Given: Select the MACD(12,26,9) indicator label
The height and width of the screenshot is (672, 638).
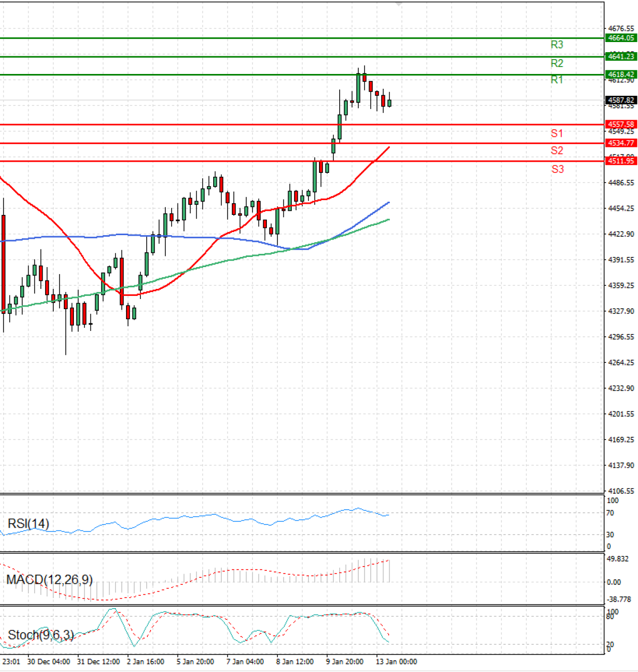Looking at the screenshot, I should click(x=49, y=579).
